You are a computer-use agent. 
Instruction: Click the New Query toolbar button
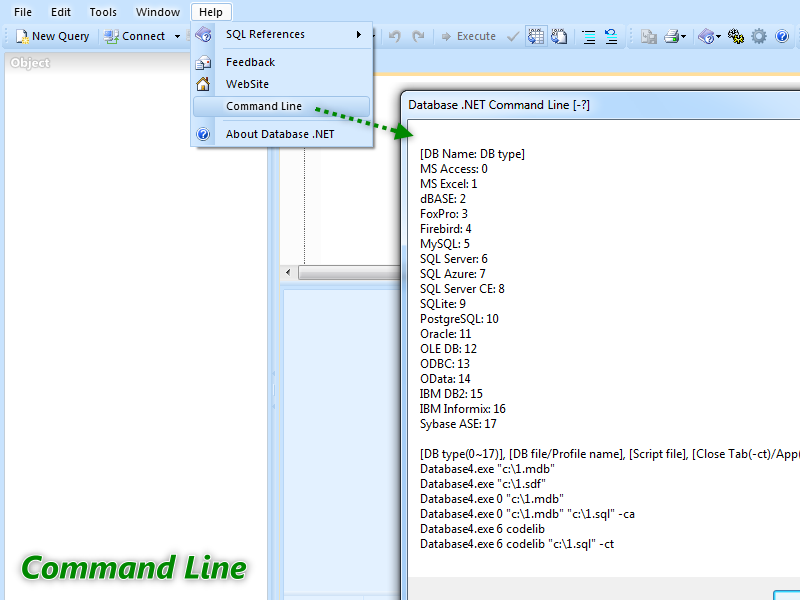click(52, 36)
